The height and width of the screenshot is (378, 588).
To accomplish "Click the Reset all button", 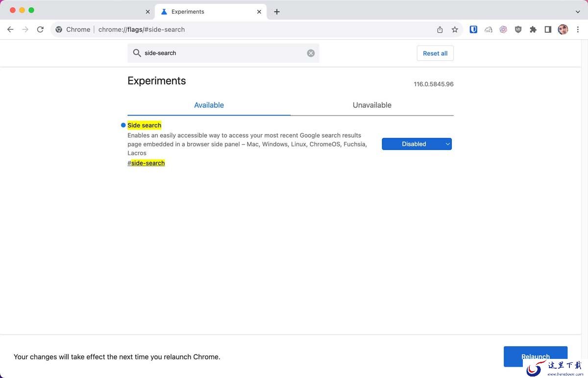I will [x=435, y=53].
